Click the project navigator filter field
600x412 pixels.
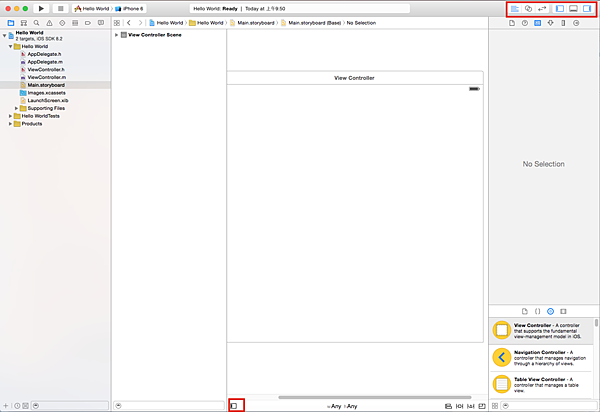click(70, 405)
